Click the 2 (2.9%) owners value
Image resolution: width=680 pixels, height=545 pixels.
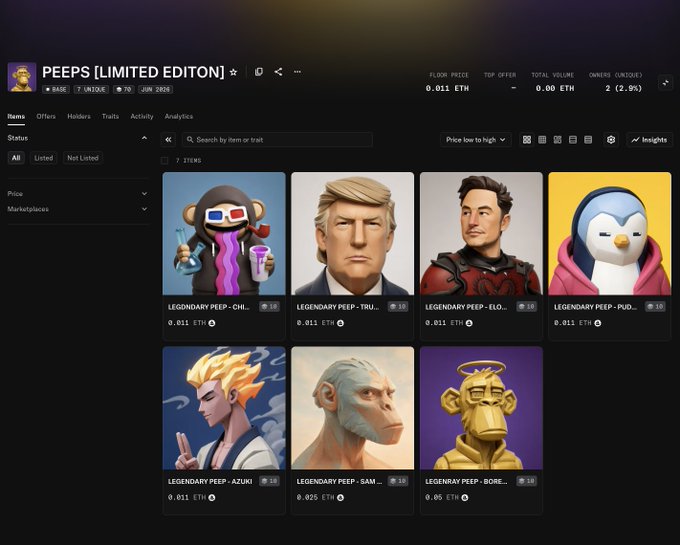[624, 88]
